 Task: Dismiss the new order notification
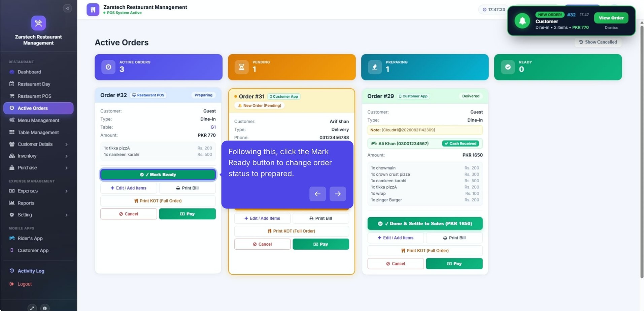tap(611, 28)
